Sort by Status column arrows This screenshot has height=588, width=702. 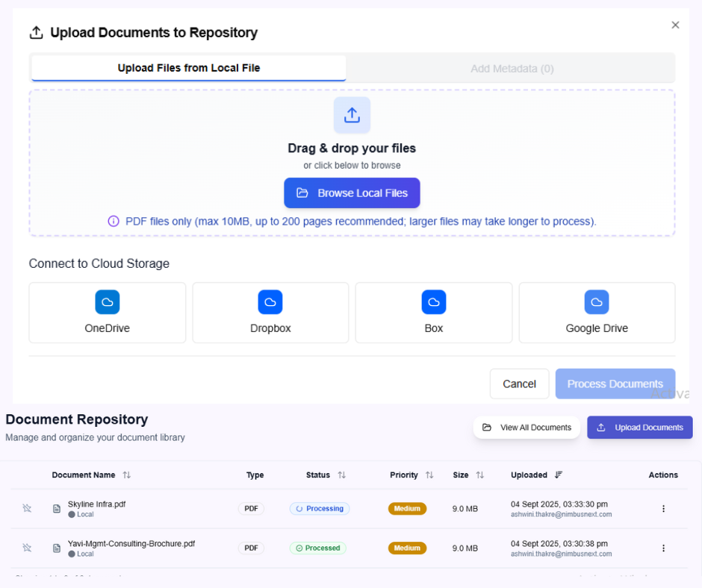pyautogui.click(x=341, y=475)
